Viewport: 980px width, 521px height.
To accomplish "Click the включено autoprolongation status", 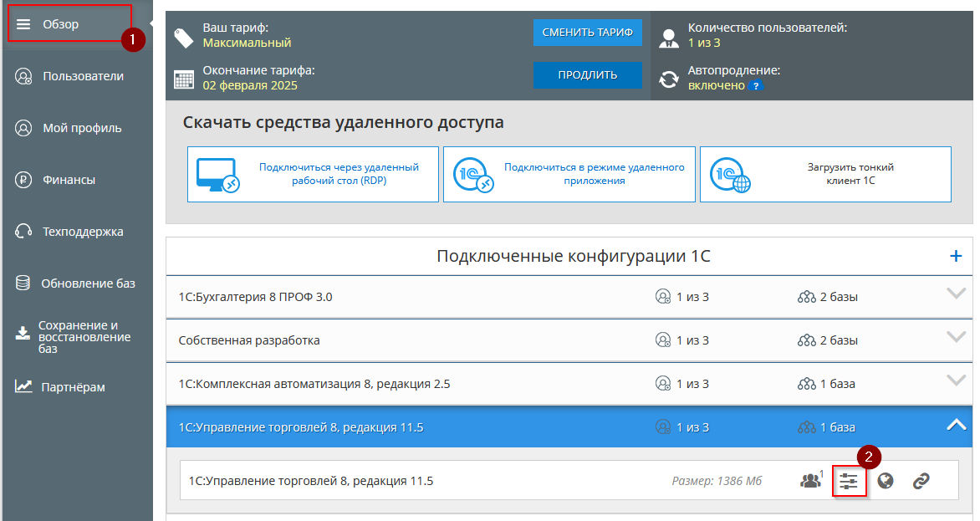I will click(717, 85).
